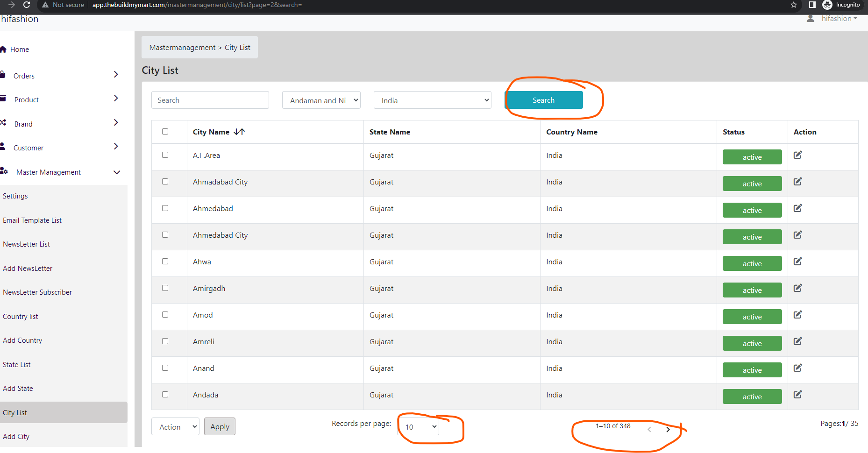Click the blue Search button
This screenshot has width=868, height=453.
tap(544, 100)
